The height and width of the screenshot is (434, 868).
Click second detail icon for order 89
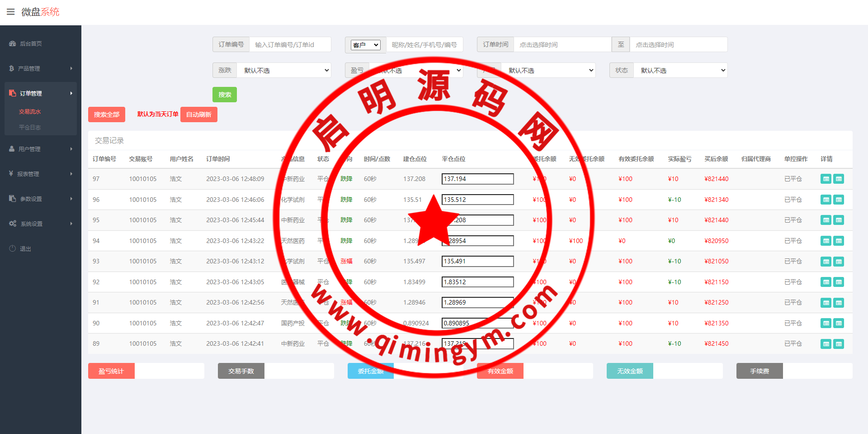839,344
